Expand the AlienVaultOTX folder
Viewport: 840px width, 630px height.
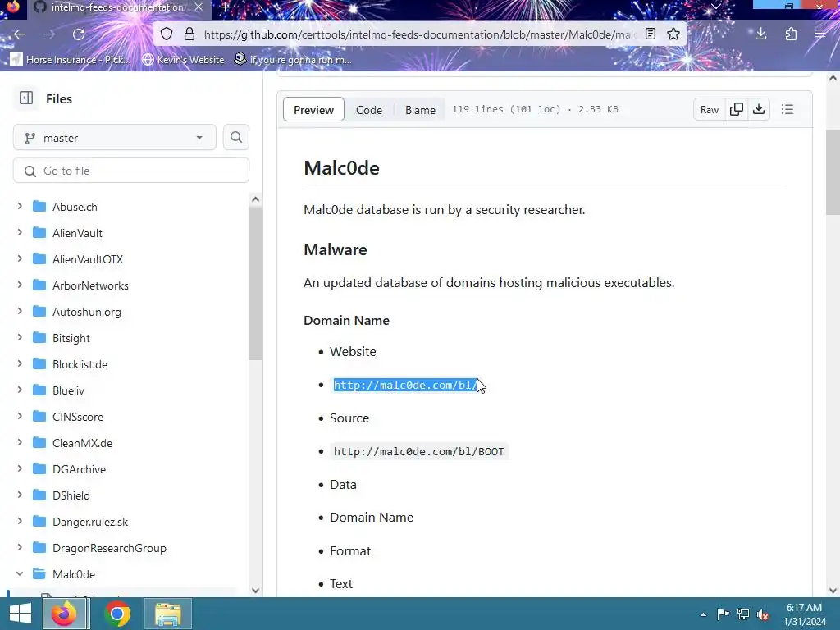coord(20,258)
